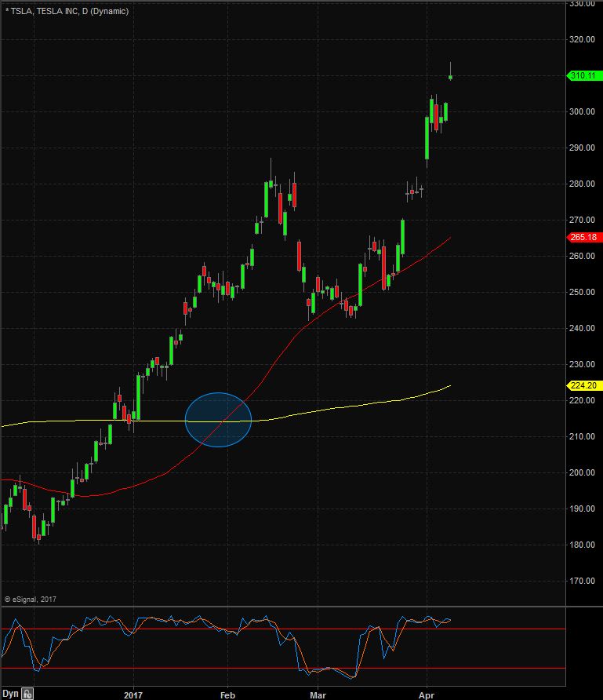Click the red 265.18 moving average marker
Viewport: 603px width, 700px height.
coord(584,237)
